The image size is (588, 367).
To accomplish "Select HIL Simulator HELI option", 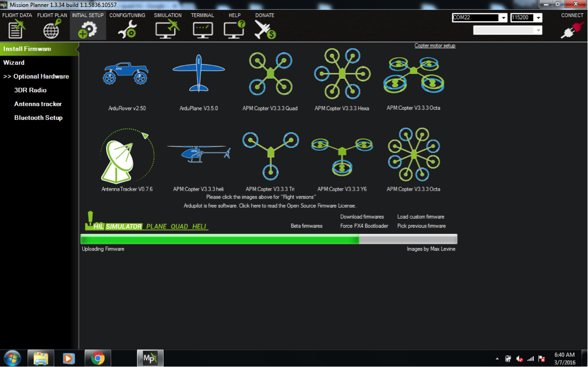I will [x=199, y=226].
